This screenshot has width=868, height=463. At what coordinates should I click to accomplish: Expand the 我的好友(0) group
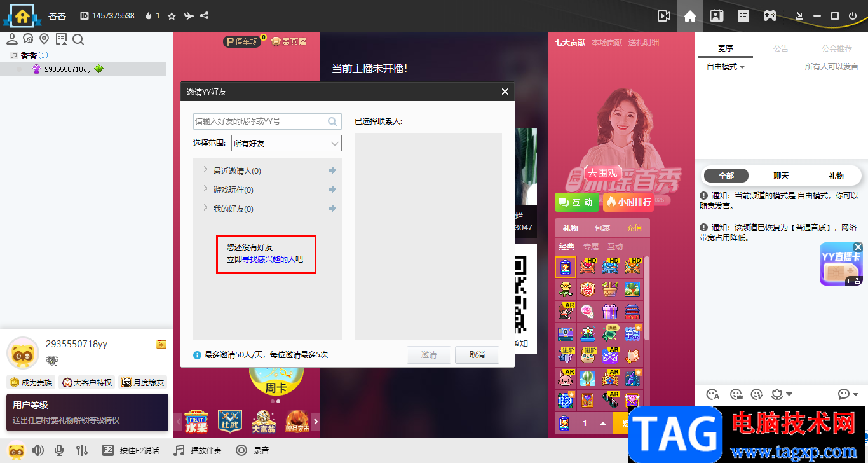pos(205,208)
